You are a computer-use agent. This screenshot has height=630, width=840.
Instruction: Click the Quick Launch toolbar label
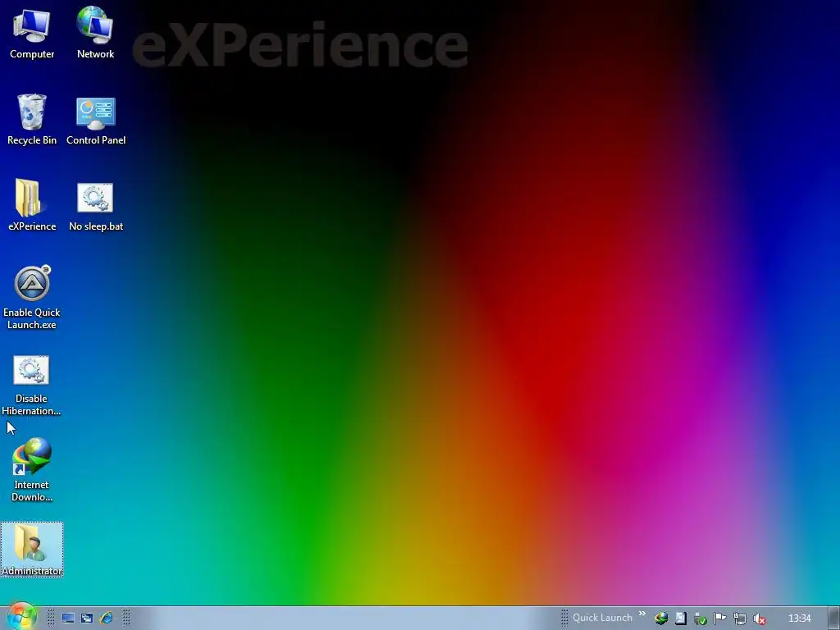(x=602, y=618)
